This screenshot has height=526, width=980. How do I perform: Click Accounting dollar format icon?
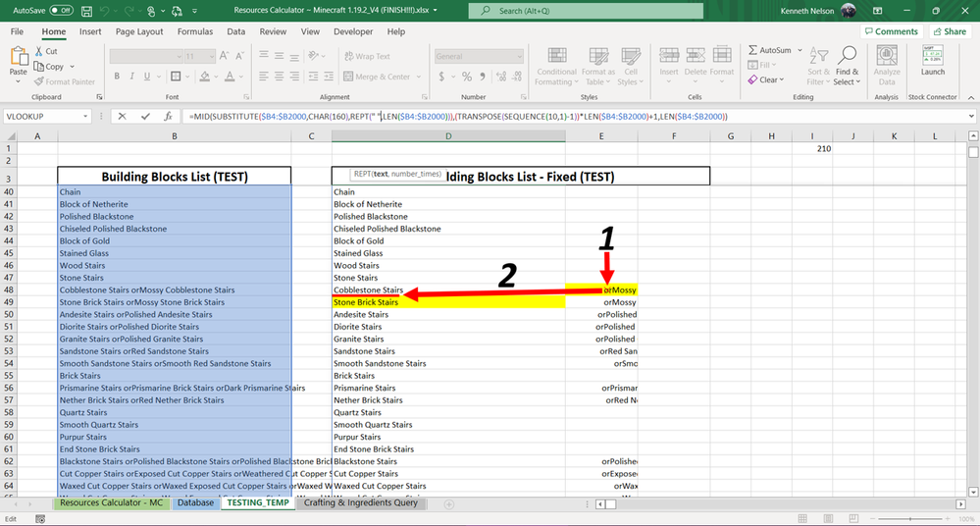point(441,77)
